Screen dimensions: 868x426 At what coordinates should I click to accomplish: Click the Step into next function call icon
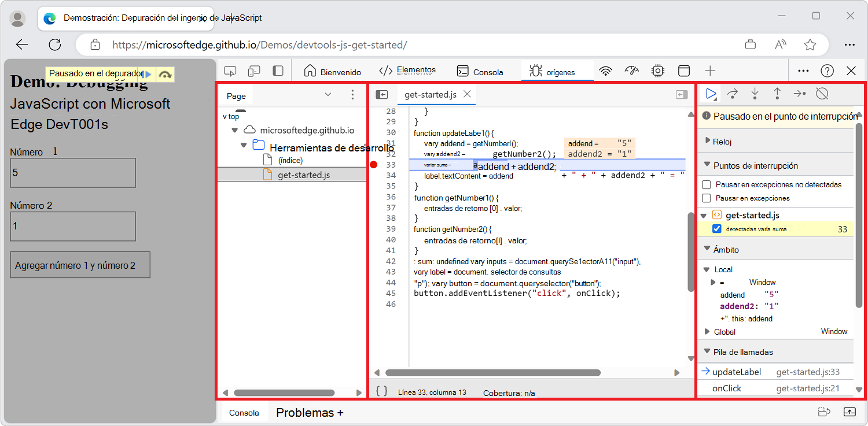click(755, 93)
